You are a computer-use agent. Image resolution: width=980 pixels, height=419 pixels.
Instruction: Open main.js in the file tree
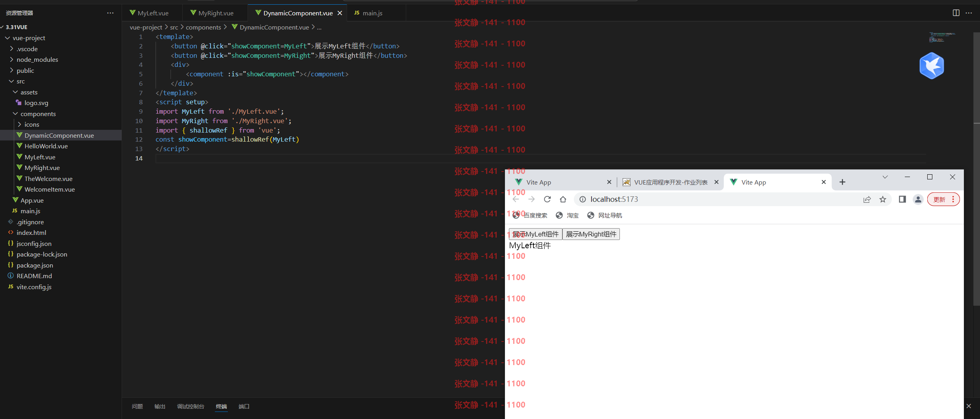coord(61,211)
